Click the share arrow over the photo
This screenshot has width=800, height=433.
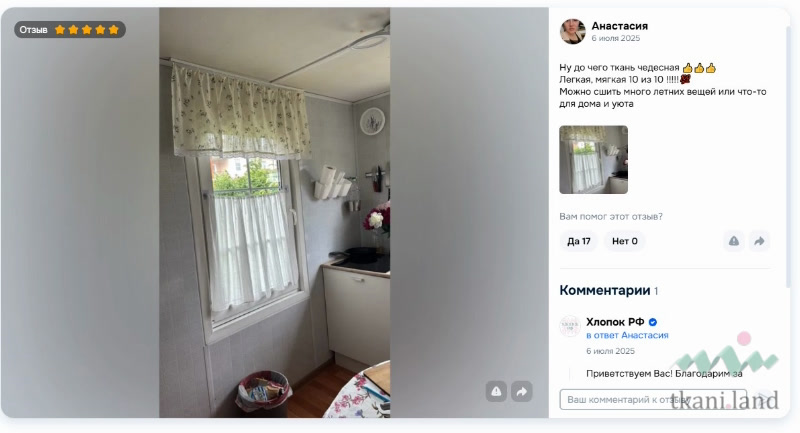522,391
